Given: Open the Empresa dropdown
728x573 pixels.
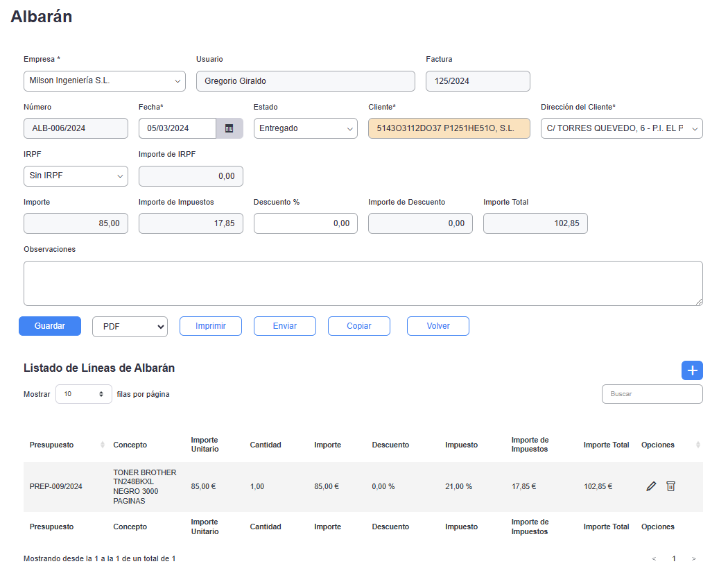Looking at the screenshot, I should click(105, 81).
